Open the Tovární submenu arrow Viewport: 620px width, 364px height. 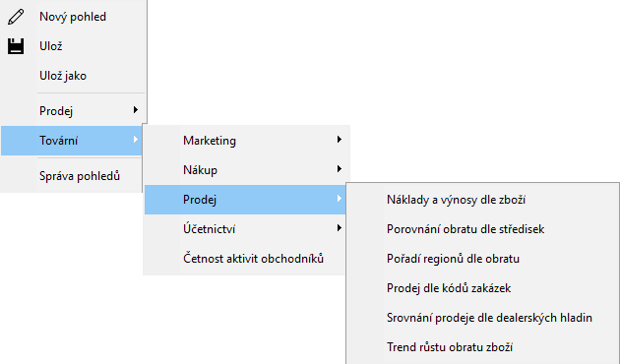pyautogui.click(x=136, y=139)
